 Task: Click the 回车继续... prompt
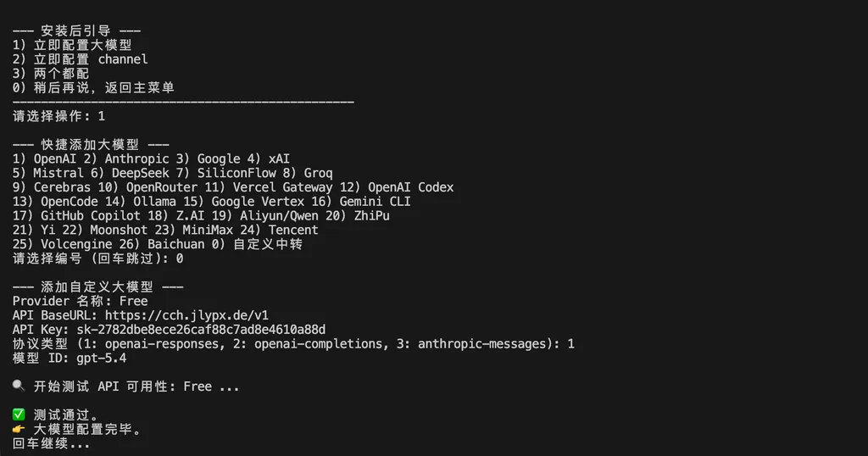pos(51,443)
